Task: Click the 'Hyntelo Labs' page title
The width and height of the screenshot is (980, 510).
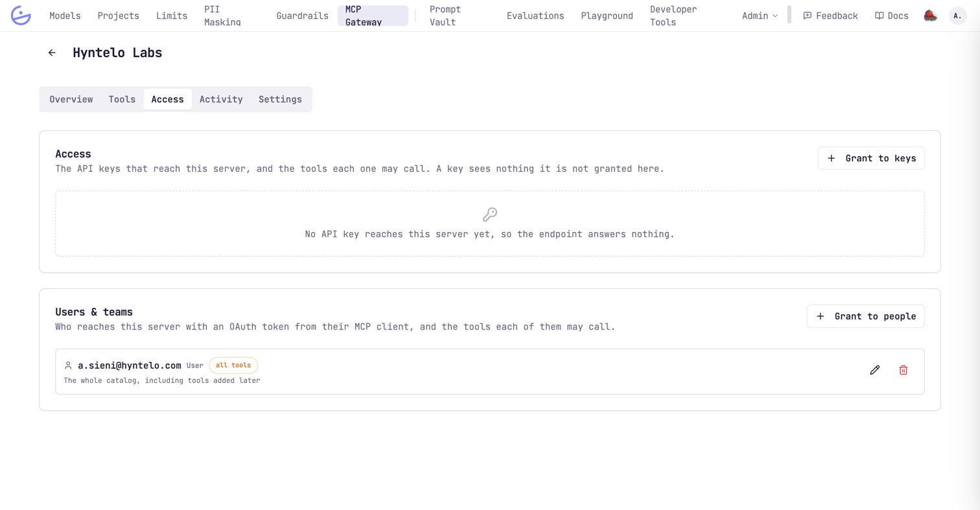Action: pos(117,52)
